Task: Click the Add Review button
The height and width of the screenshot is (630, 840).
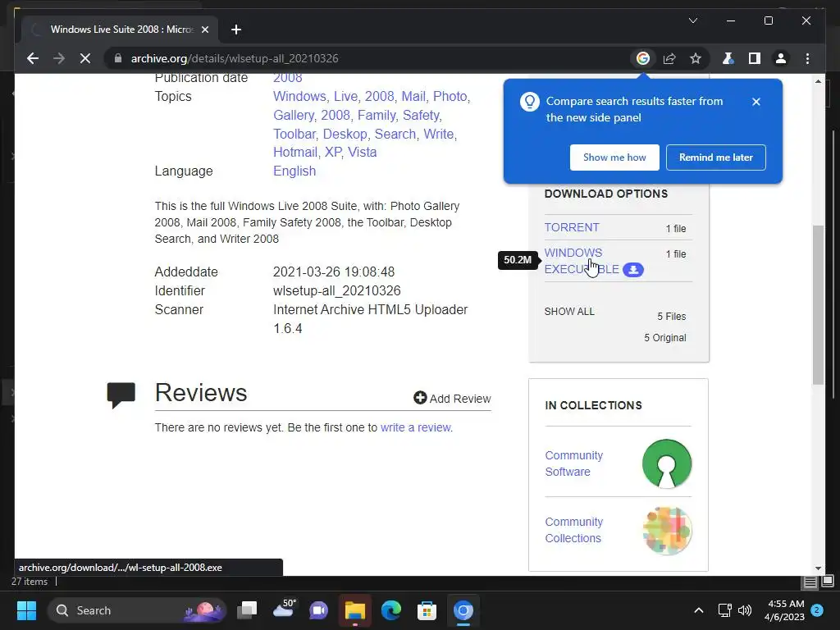Action: (x=452, y=398)
